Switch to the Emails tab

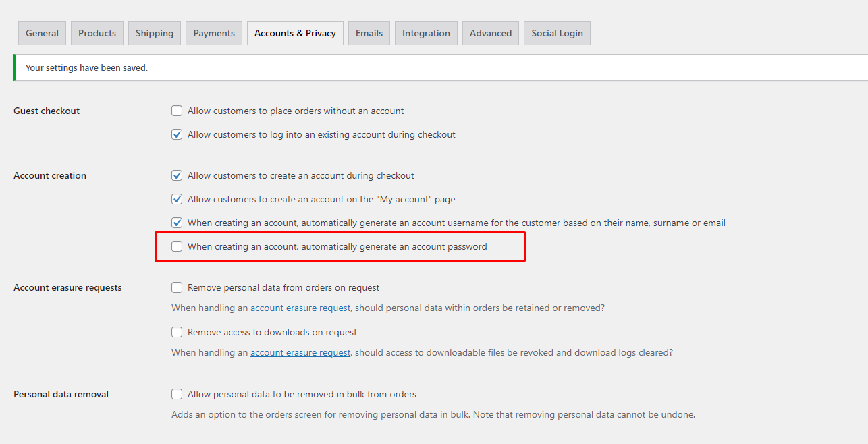point(369,33)
